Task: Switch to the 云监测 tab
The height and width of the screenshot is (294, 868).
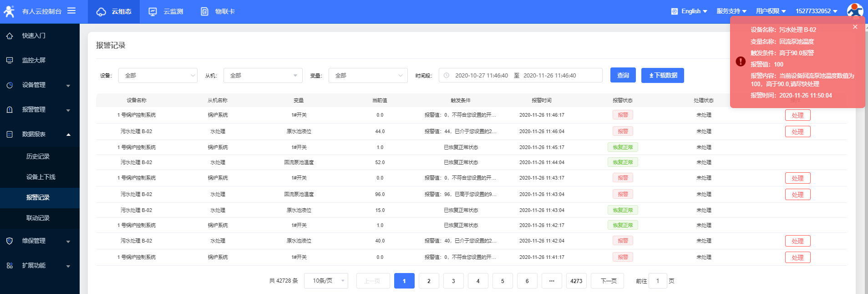Action: [x=166, y=11]
